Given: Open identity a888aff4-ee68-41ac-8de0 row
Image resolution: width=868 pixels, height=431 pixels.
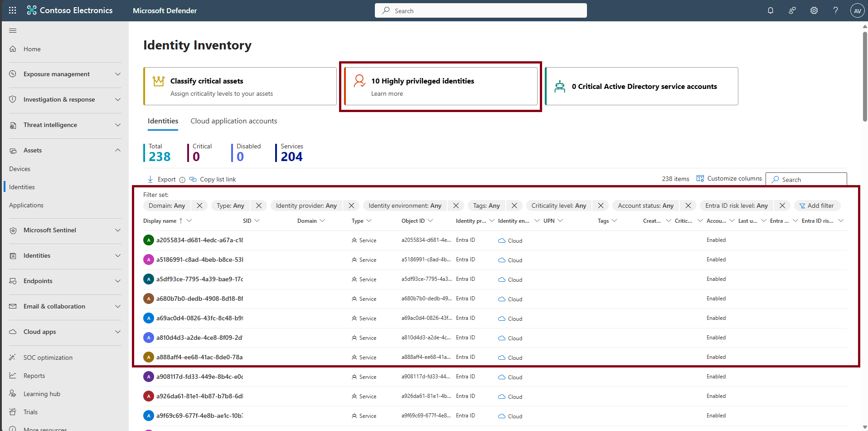Looking at the screenshot, I should click(x=495, y=357).
